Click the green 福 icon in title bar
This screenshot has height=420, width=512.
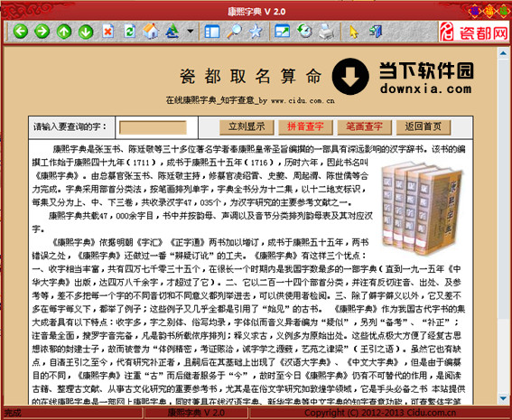point(503,12)
